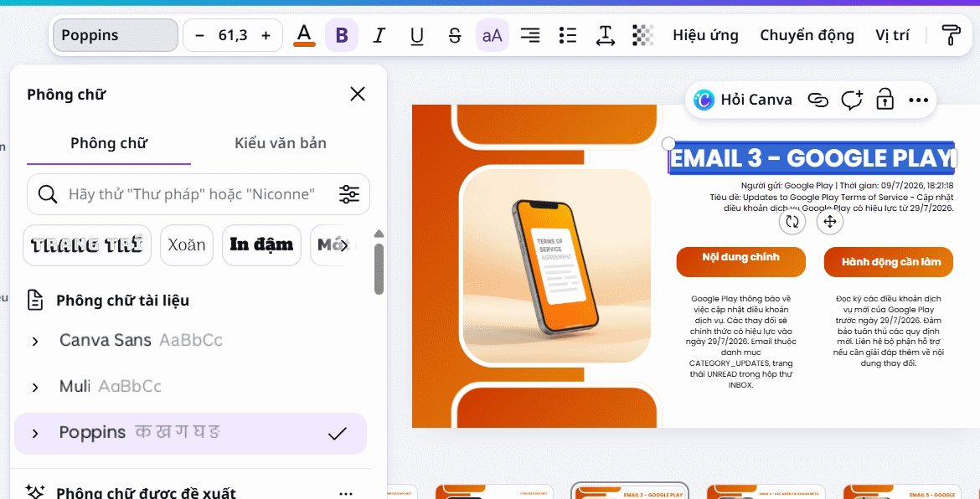
Task: Click the copy style paint roller icon
Action: pyautogui.click(x=952, y=35)
